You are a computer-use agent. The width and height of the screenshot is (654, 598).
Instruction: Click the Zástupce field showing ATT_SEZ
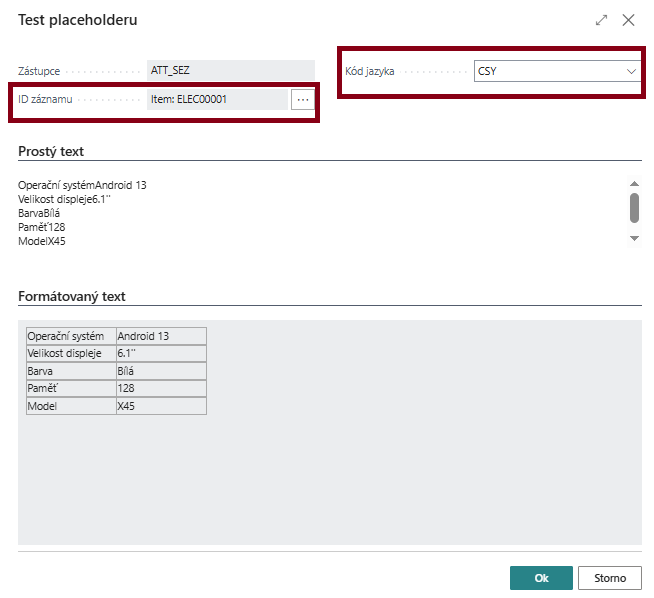coord(230,71)
